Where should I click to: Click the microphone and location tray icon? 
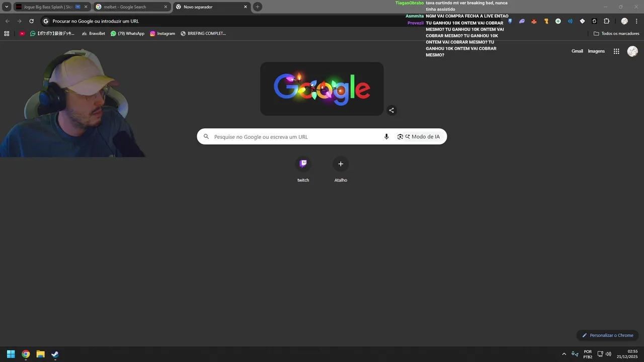click(575, 354)
